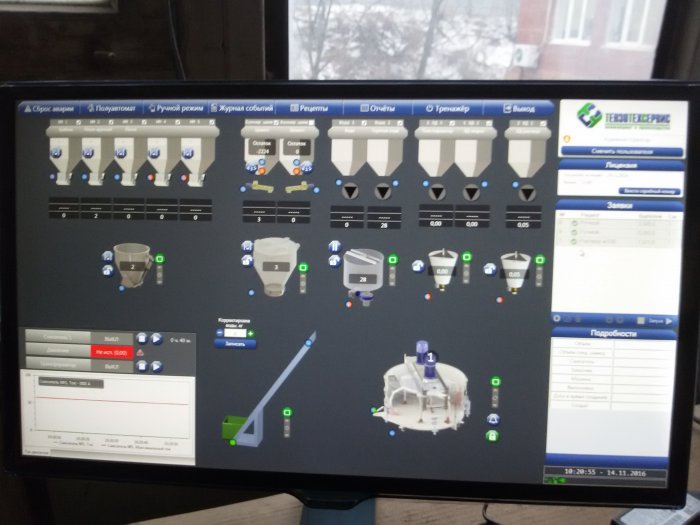Open the Журнал событий event log
The height and width of the screenshot is (525, 700).
coord(242,108)
